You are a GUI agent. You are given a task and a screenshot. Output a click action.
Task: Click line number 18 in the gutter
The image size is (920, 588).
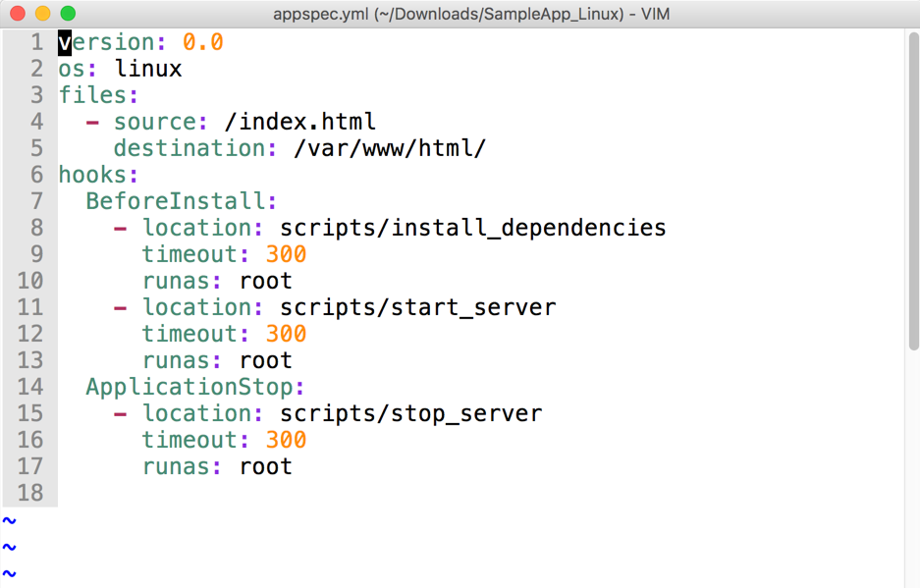29,493
